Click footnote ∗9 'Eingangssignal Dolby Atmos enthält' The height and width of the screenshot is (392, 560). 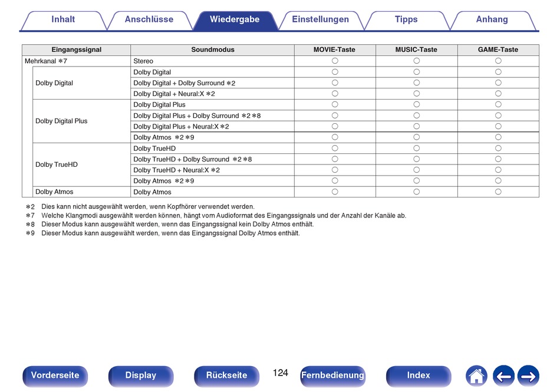[x=163, y=233]
